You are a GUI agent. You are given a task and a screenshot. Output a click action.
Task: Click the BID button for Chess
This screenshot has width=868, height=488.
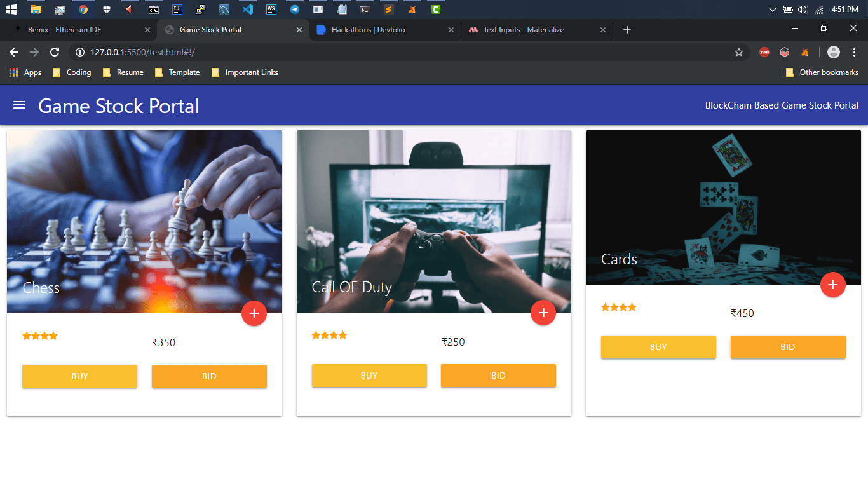(x=209, y=376)
